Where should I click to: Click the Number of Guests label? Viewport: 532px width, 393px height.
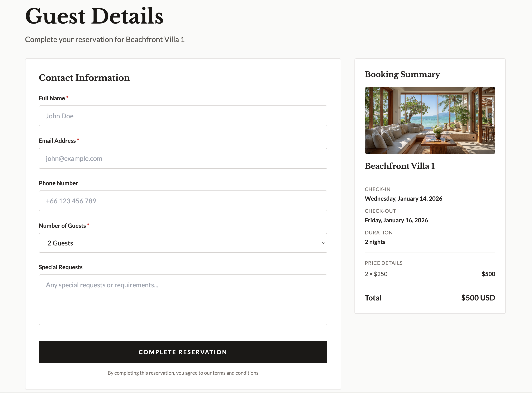(x=62, y=225)
